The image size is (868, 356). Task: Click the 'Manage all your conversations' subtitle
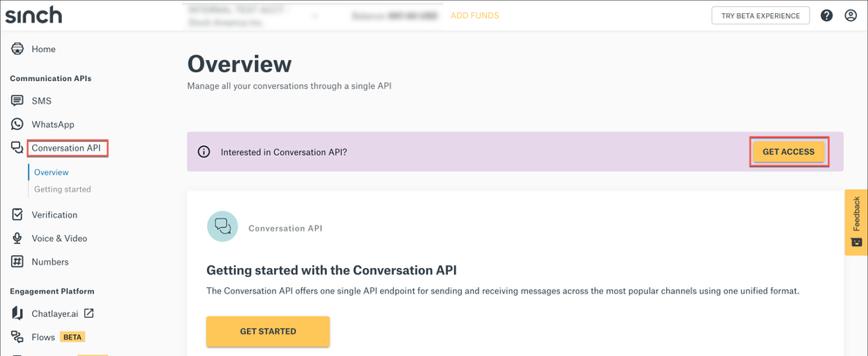tap(289, 86)
